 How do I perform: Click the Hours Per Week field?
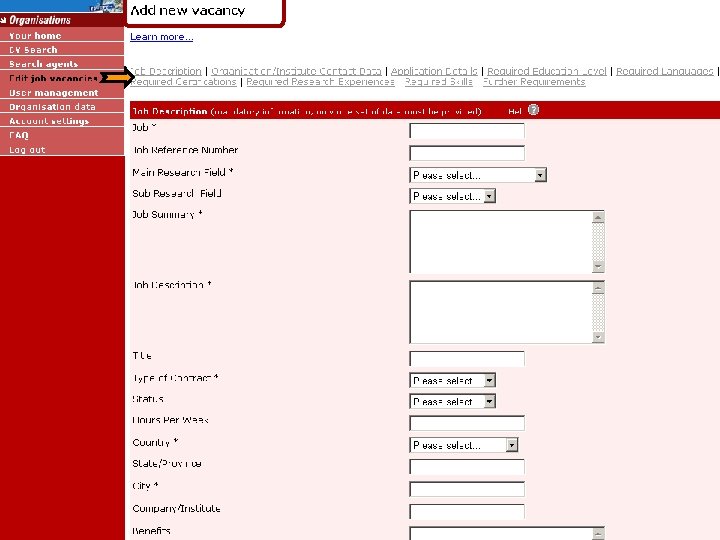tap(467, 423)
